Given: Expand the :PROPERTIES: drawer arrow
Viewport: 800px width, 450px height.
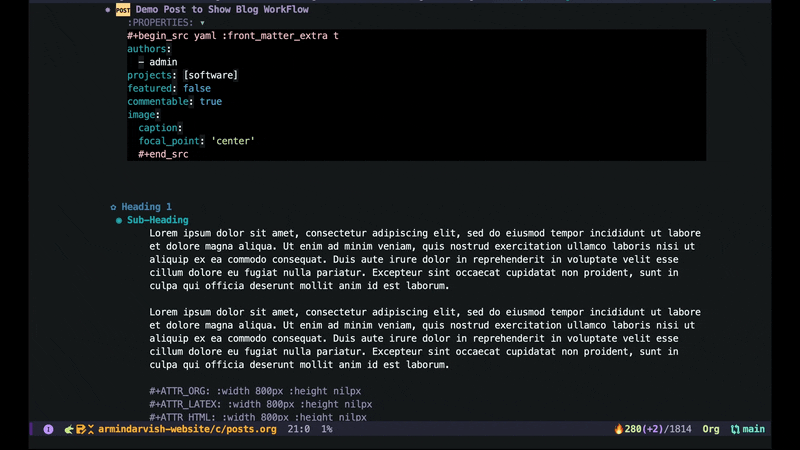Looking at the screenshot, I should pos(203,23).
